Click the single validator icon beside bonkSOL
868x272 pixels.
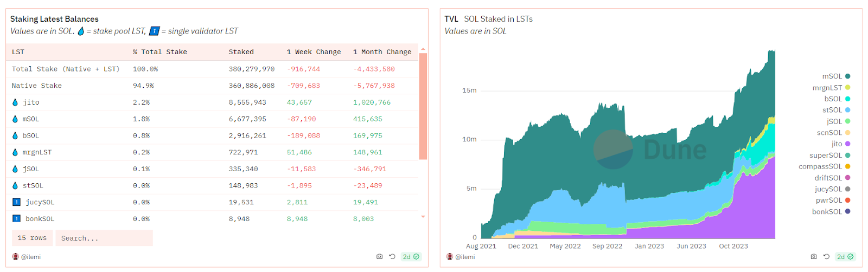(16, 219)
